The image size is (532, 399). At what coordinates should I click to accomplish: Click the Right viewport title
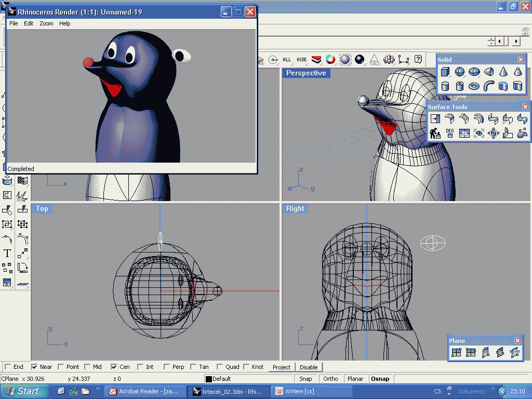tap(295, 209)
